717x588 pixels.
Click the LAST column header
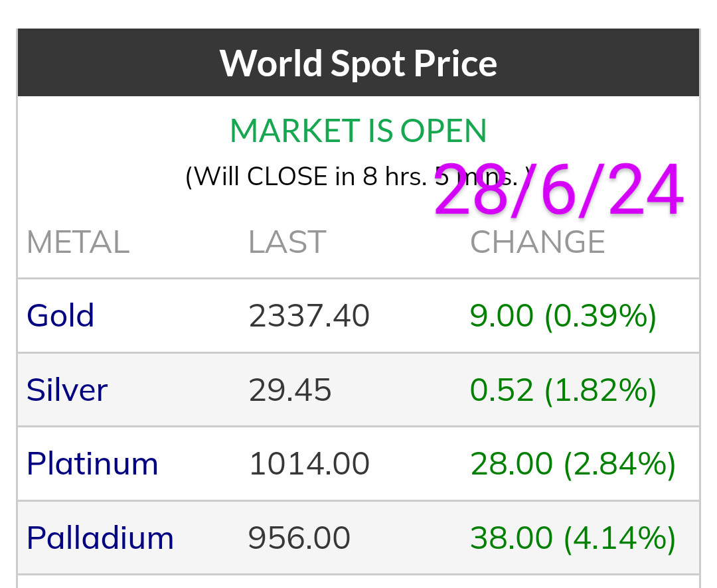287,242
